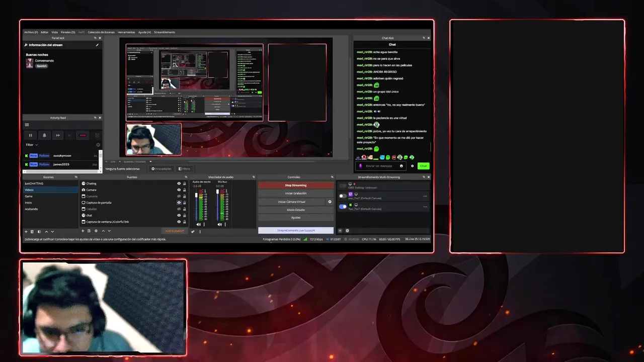The width and height of the screenshot is (644, 362).
Task: Adjust the Audio del escritorio volume slider
Action: [x=196, y=205]
